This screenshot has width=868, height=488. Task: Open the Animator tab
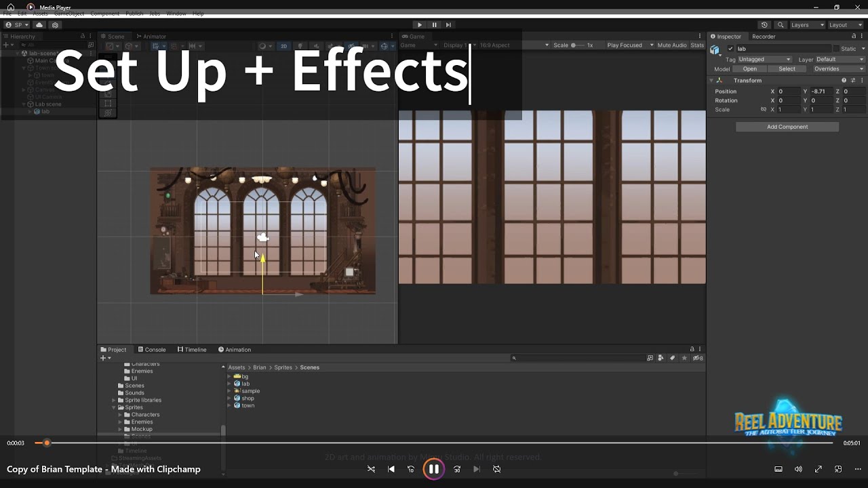click(x=151, y=37)
